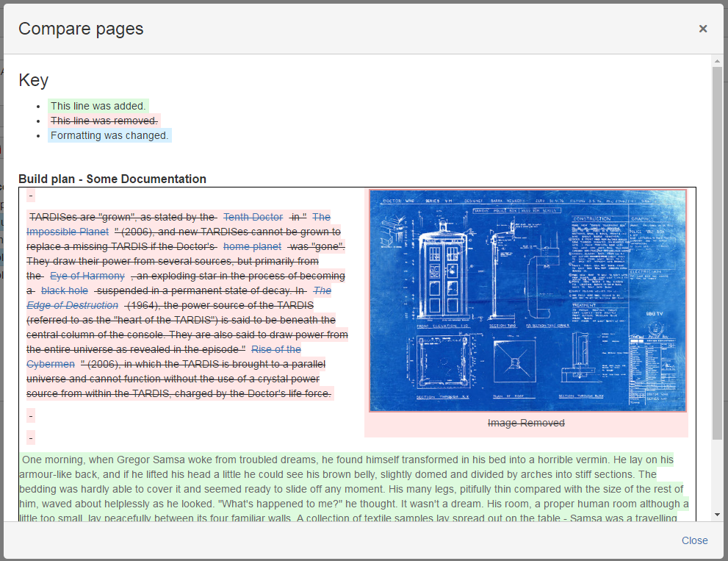Open the Tenth Doctor link
This screenshot has height=561, width=728.
coord(253,217)
